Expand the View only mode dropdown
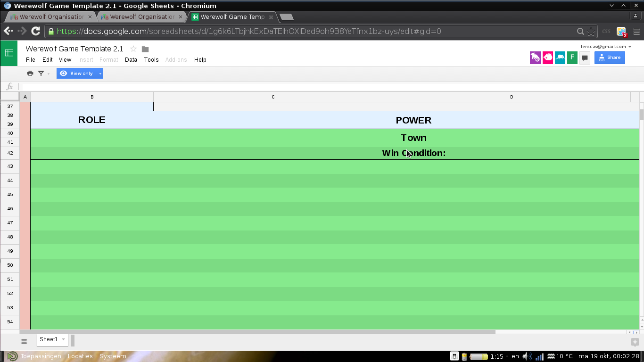 tap(100, 74)
